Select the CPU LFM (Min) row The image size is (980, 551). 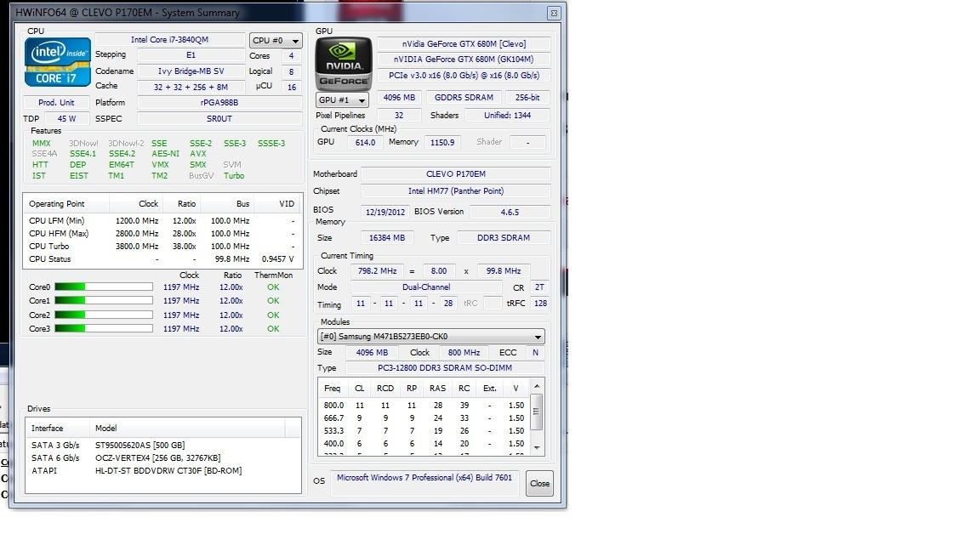coord(161,220)
